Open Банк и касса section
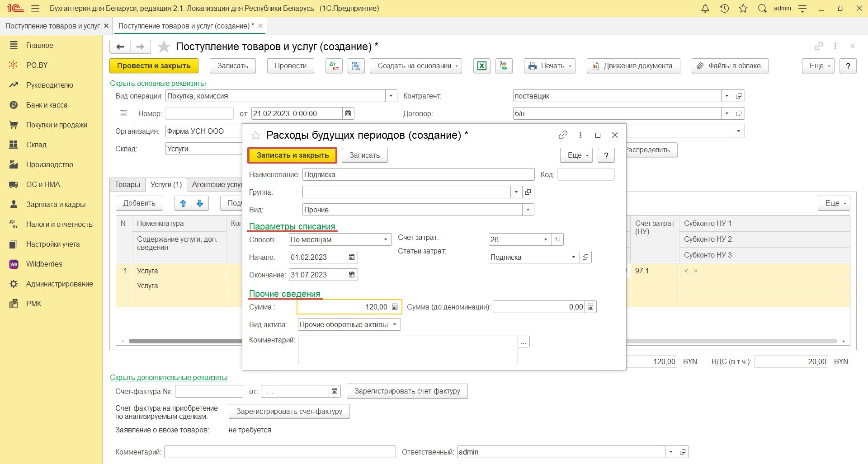The height and width of the screenshot is (464, 868). (47, 105)
